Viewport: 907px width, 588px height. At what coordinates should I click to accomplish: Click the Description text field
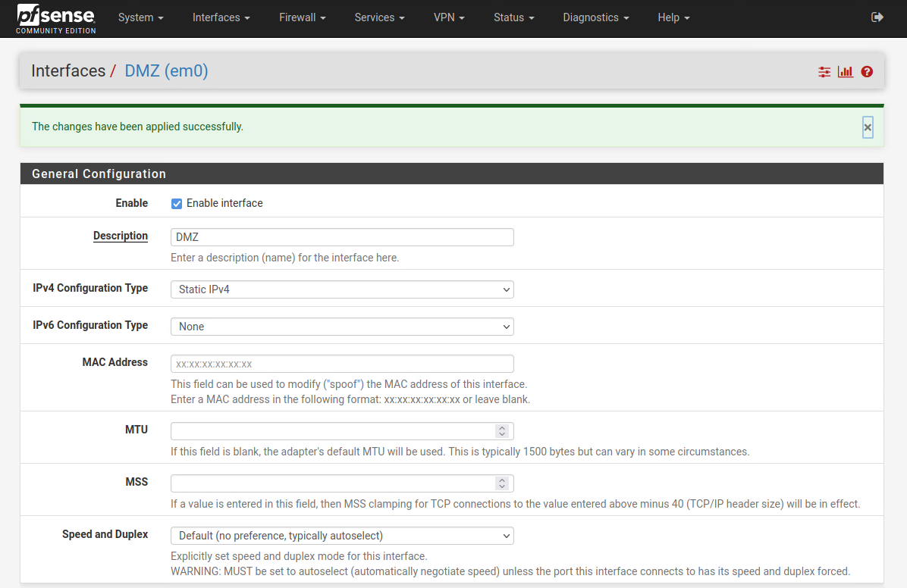(x=342, y=237)
